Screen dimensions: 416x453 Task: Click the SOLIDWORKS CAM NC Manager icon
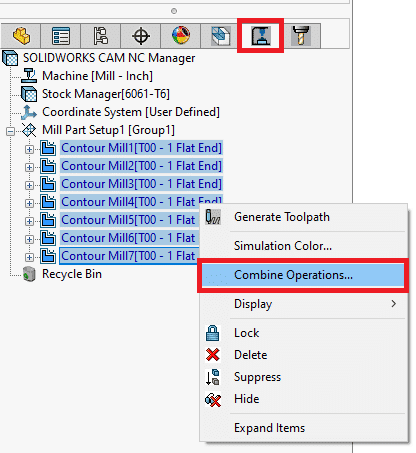[x=10, y=58]
